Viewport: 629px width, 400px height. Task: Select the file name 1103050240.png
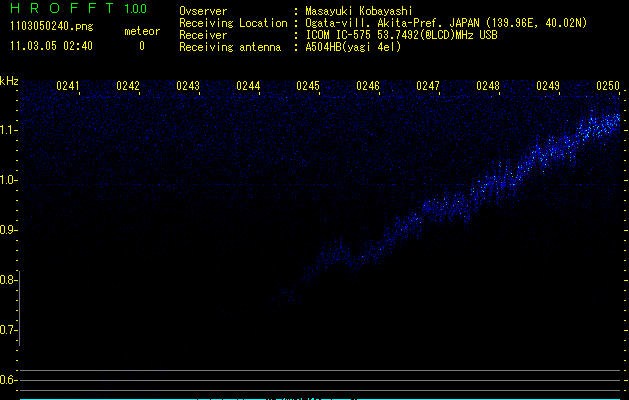pyautogui.click(x=52, y=26)
